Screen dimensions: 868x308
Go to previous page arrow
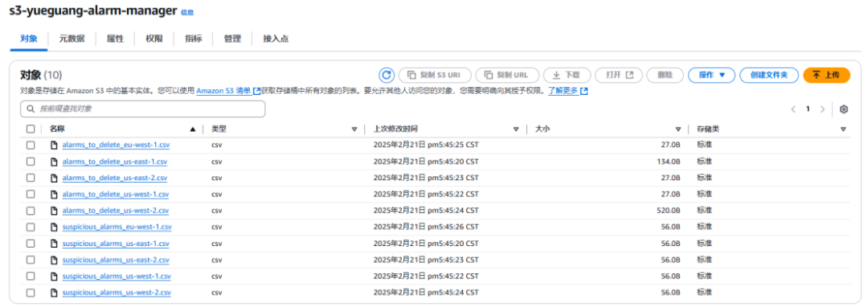(793, 109)
